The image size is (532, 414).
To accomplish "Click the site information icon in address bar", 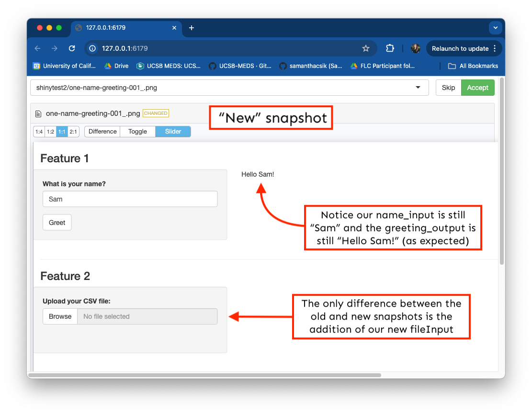I will pos(93,48).
